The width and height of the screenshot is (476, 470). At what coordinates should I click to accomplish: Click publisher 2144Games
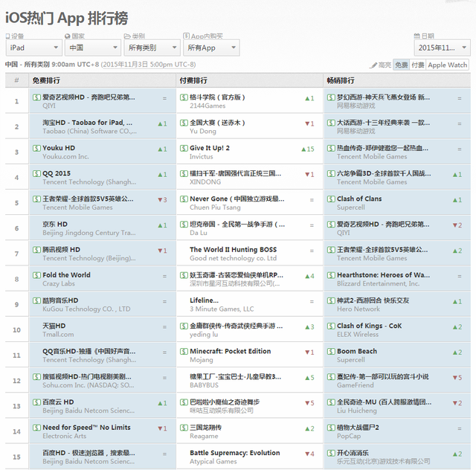tap(208, 106)
